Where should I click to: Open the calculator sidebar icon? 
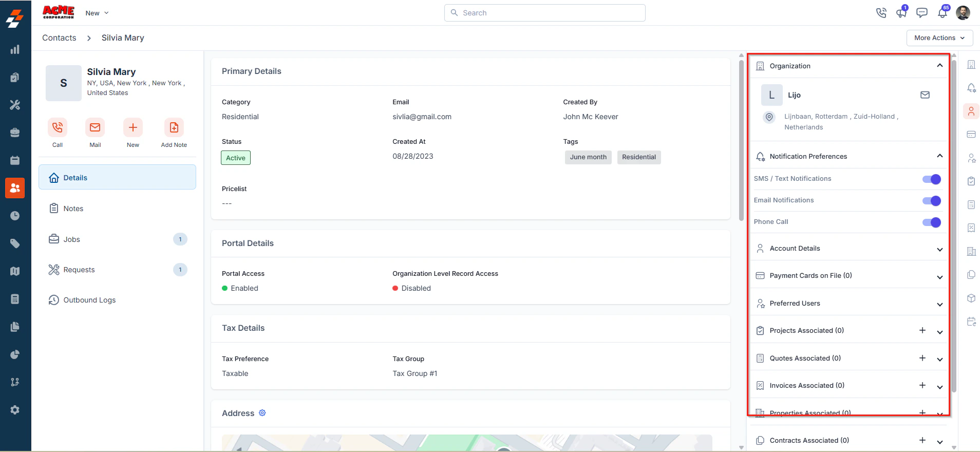coord(15,299)
